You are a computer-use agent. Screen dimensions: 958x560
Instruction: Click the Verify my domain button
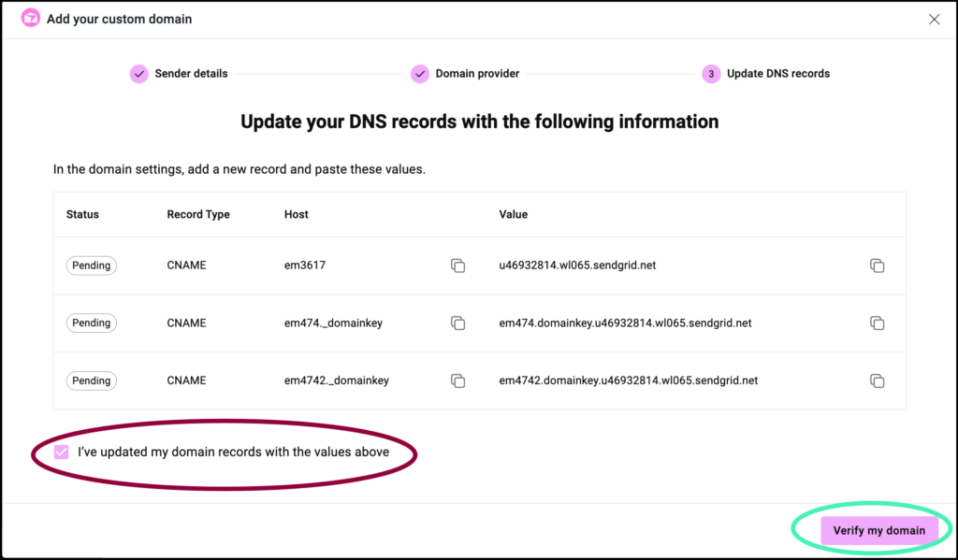877,529
